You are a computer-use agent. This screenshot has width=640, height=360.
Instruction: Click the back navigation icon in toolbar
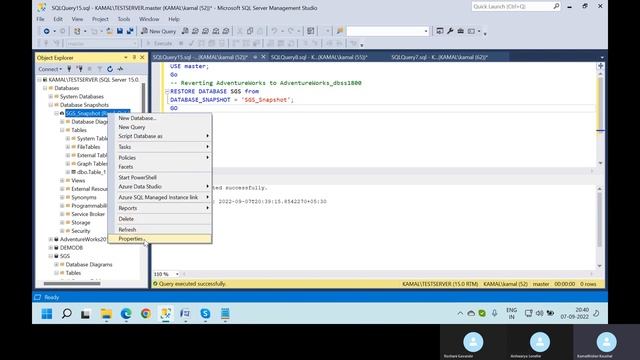click(47, 31)
